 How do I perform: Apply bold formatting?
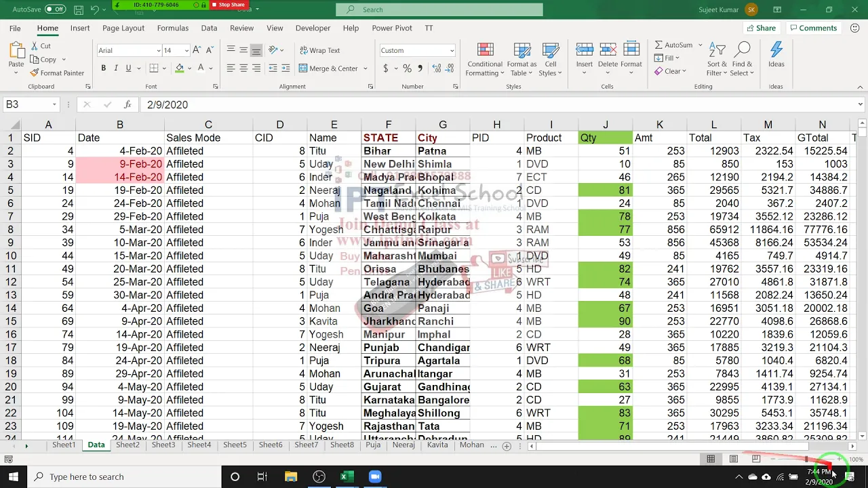click(103, 68)
